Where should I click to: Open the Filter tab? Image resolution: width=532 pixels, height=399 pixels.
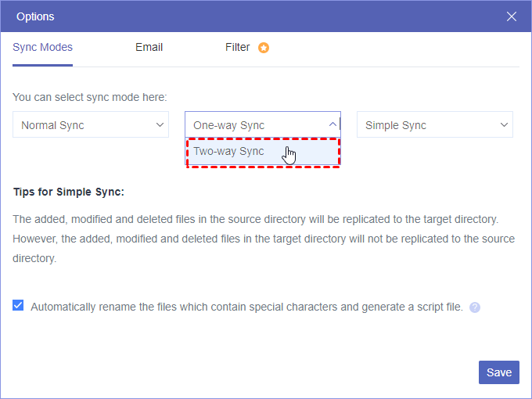[x=238, y=47]
